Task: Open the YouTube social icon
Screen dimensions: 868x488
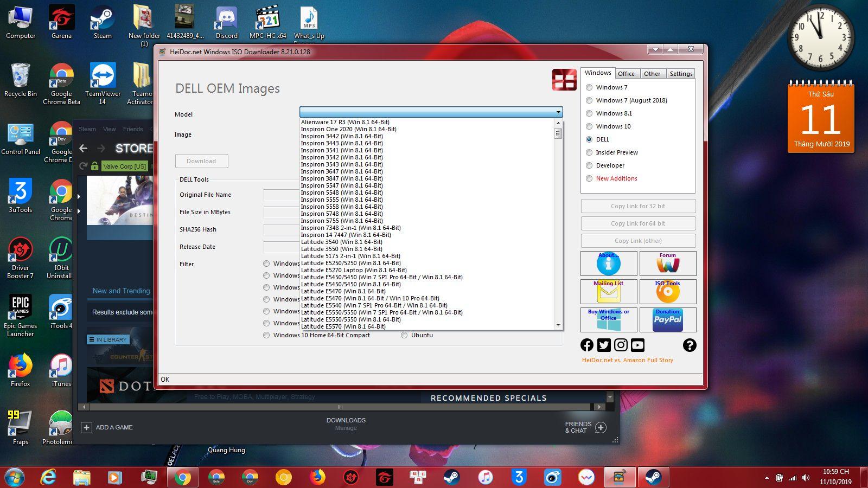Action: pyautogui.click(x=637, y=345)
